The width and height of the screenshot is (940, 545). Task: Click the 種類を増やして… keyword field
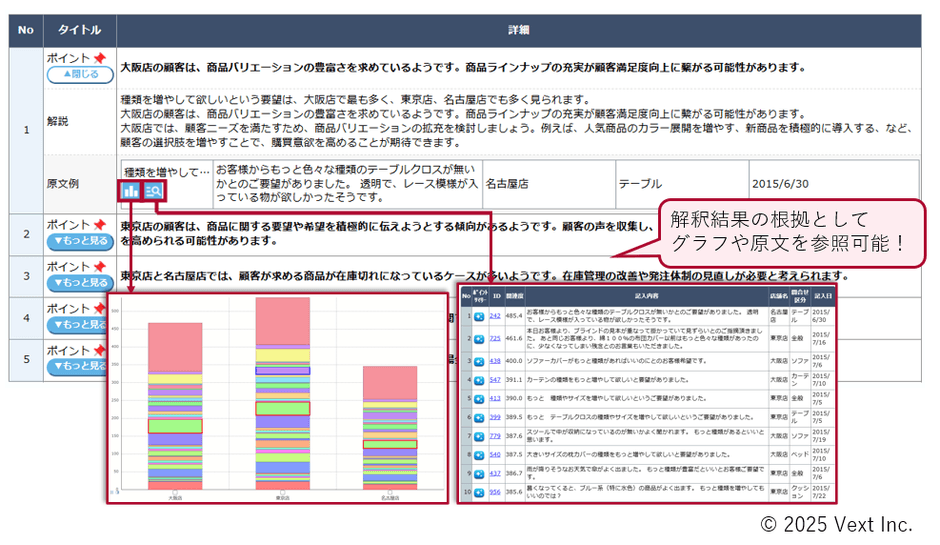tap(167, 171)
